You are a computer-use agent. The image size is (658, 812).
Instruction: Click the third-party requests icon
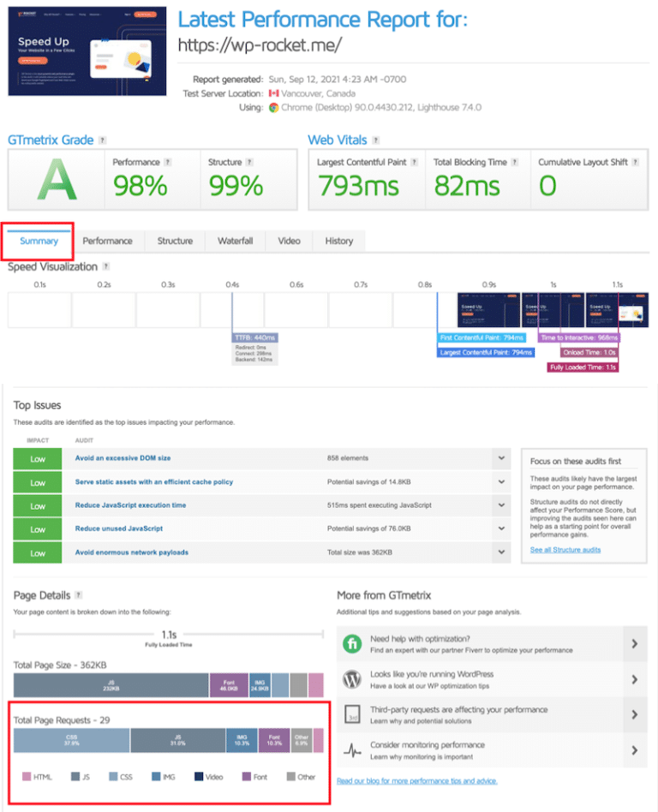coord(352,715)
